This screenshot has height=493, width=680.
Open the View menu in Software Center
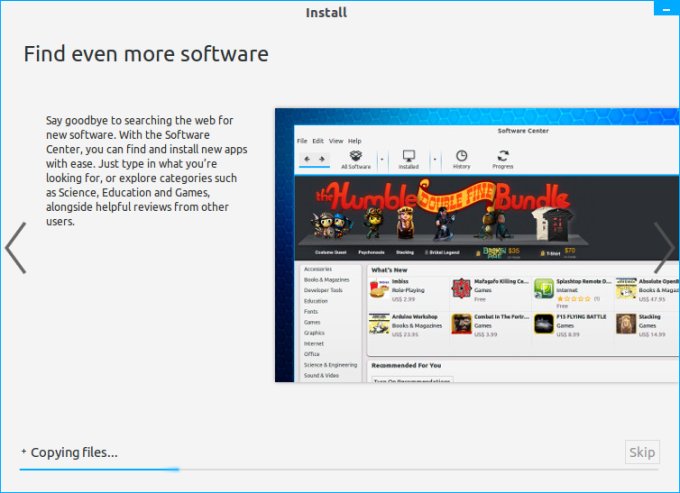point(336,141)
